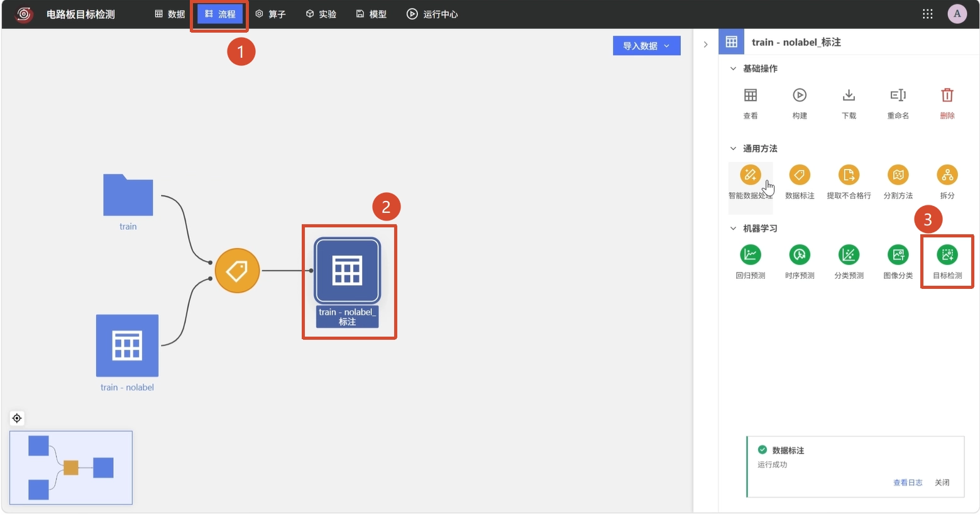Image resolution: width=980 pixels, height=515 pixels.
Task: Switch to the 流程 tab
Action: pos(220,14)
